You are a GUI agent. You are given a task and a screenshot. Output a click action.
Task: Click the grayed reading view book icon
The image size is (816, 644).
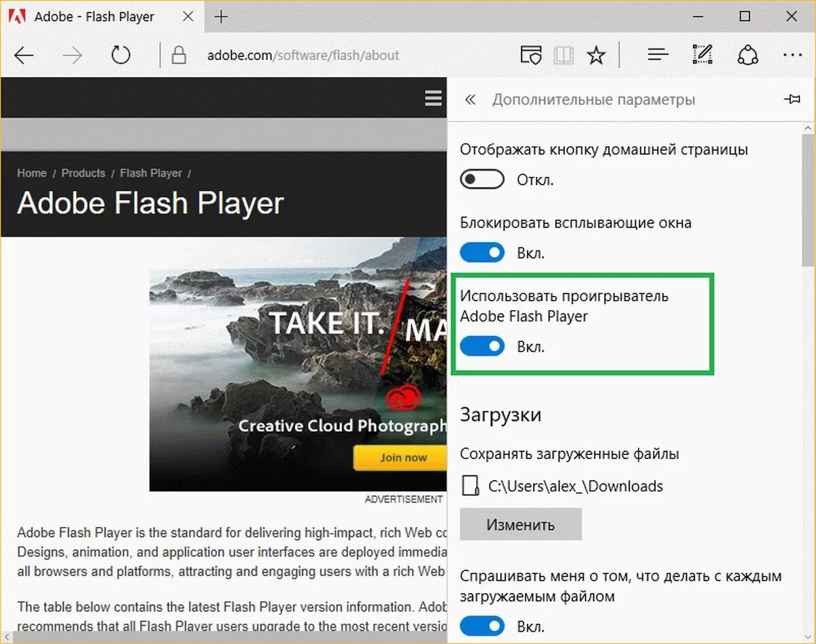[564, 54]
